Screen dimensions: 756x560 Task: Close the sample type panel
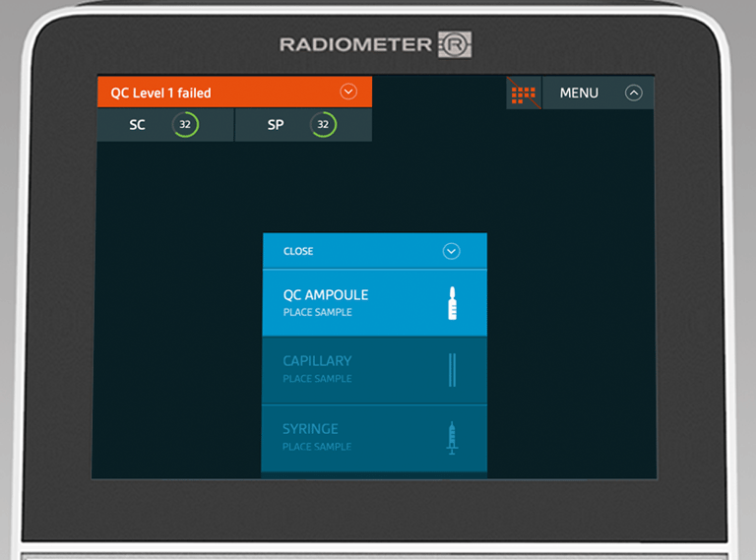[375, 251]
